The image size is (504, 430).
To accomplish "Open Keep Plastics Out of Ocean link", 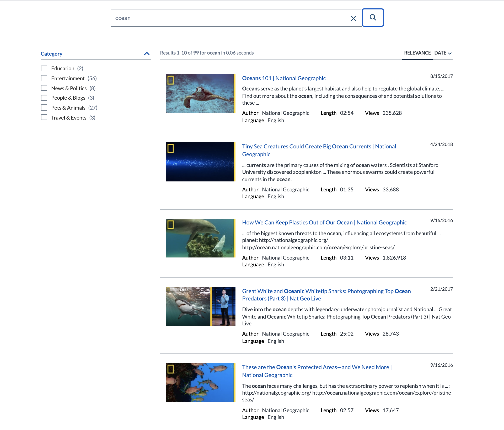I will [324, 222].
